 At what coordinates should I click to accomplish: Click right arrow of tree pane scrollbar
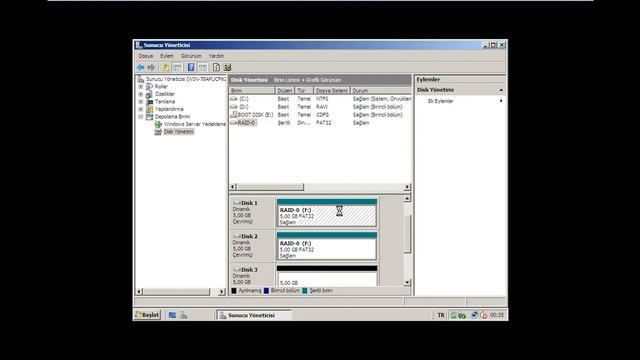pos(222,291)
